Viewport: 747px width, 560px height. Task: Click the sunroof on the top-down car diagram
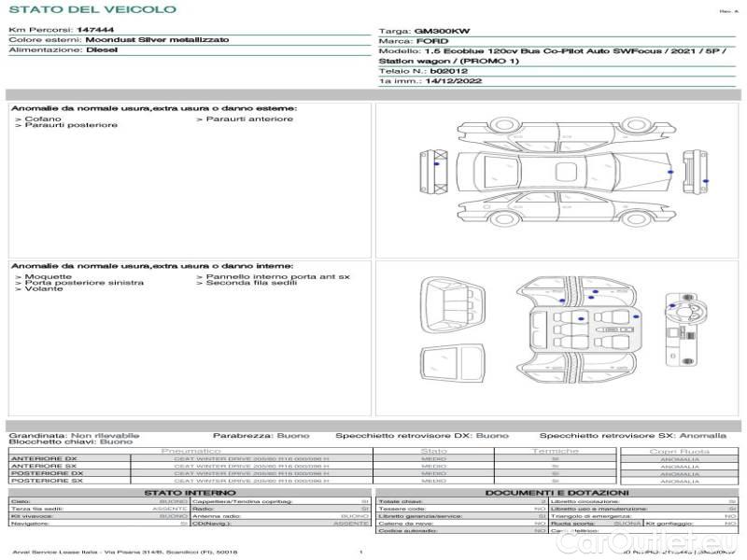click(566, 171)
